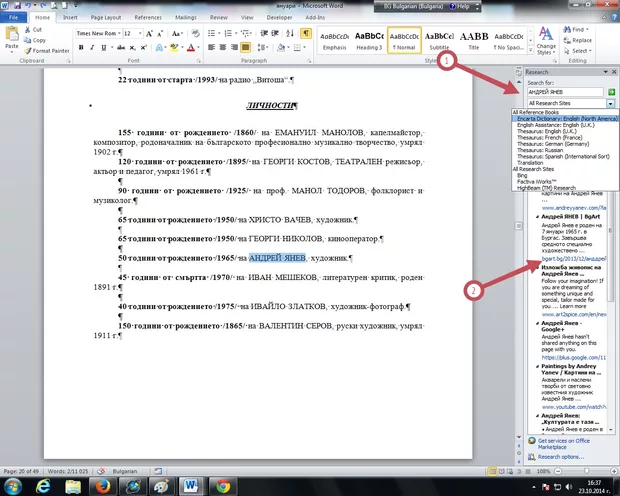
Task: Choose Encarta Dictionary: English (North America)
Action: click(565, 118)
